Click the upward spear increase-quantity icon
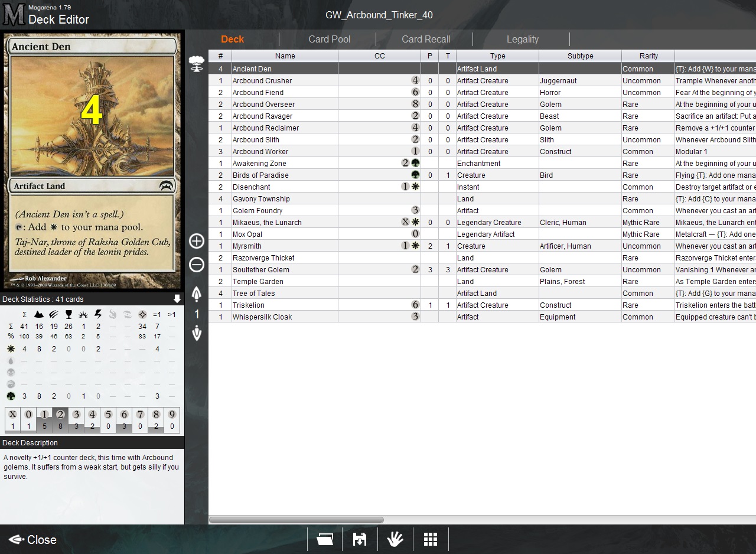 click(x=197, y=294)
